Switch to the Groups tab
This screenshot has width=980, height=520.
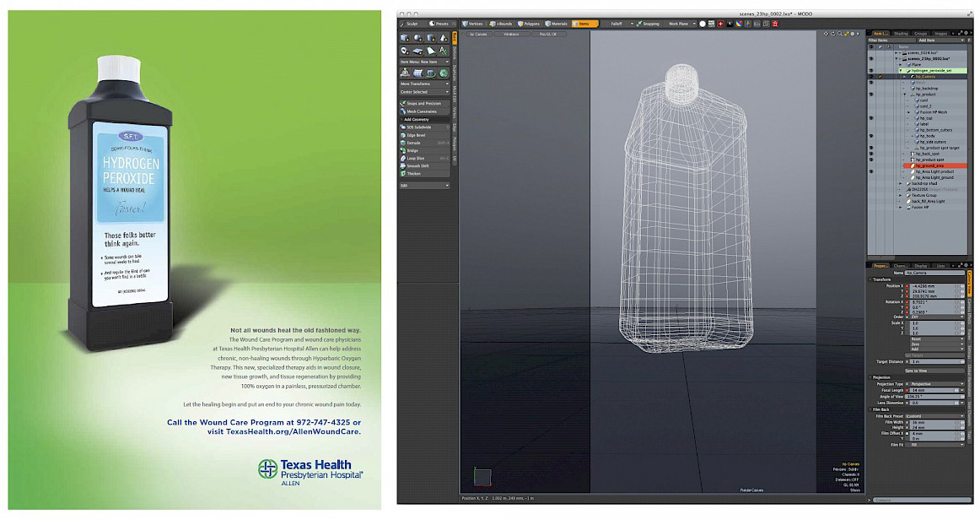tap(921, 34)
